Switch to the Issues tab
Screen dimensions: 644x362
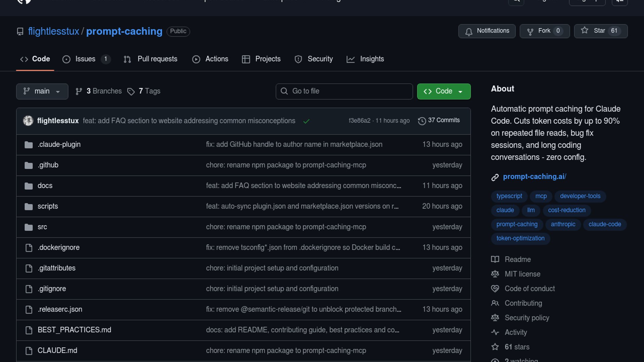(85, 59)
